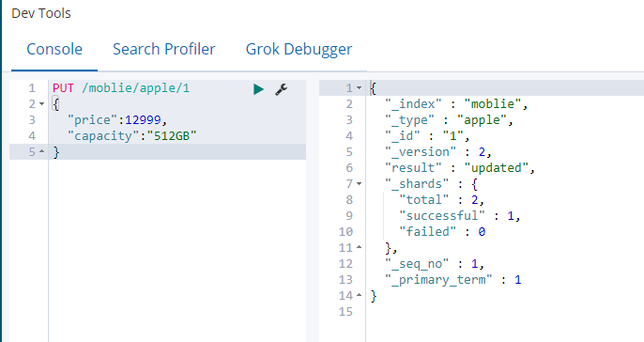Fold the closing brace at editor line 5
The image size is (644, 342).
[x=41, y=151]
